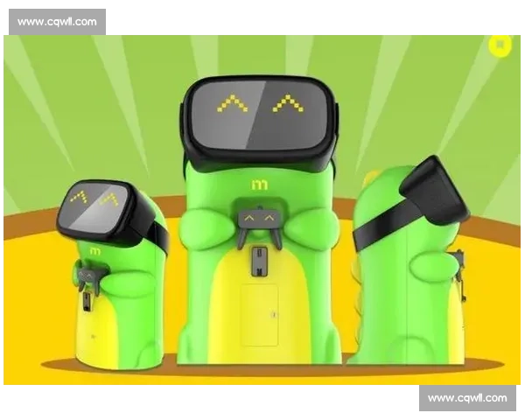Viewport: 525px width, 420px height.
Task: Click the door panel on center robot's belly
Action: point(259,314)
